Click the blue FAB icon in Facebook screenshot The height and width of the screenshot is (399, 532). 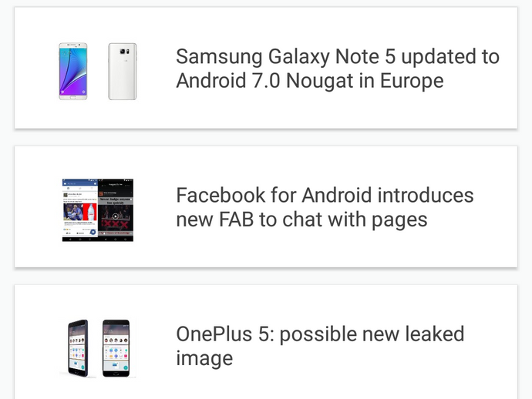(93, 232)
